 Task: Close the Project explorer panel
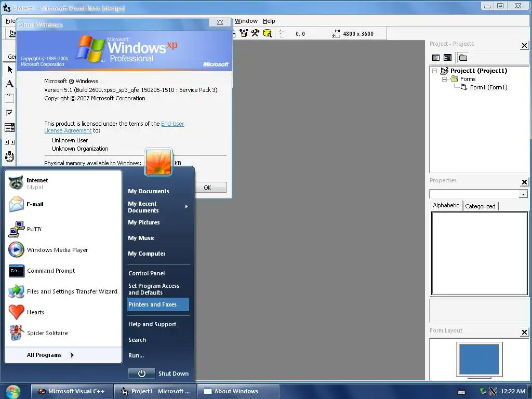pyautogui.click(x=524, y=46)
